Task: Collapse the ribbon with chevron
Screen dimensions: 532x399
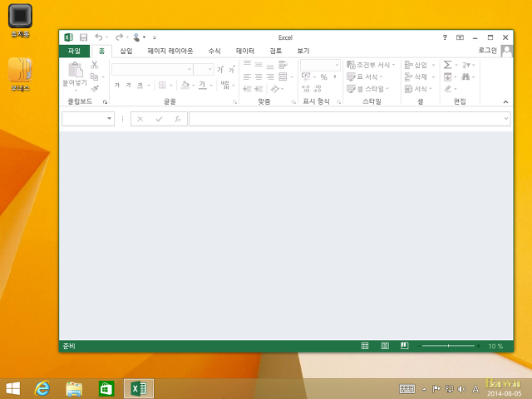Action: pos(505,101)
